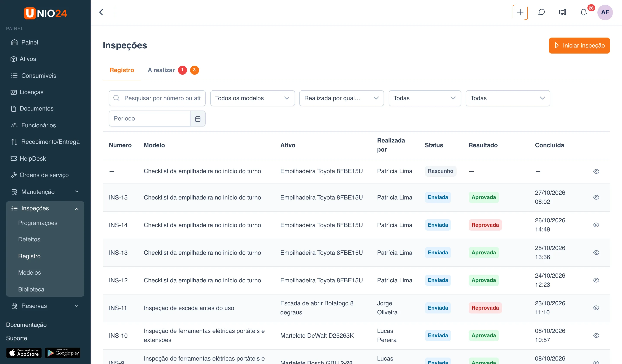Click the Iniciar inspeção button
The height and width of the screenshot is (364, 622).
pos(579,45)
